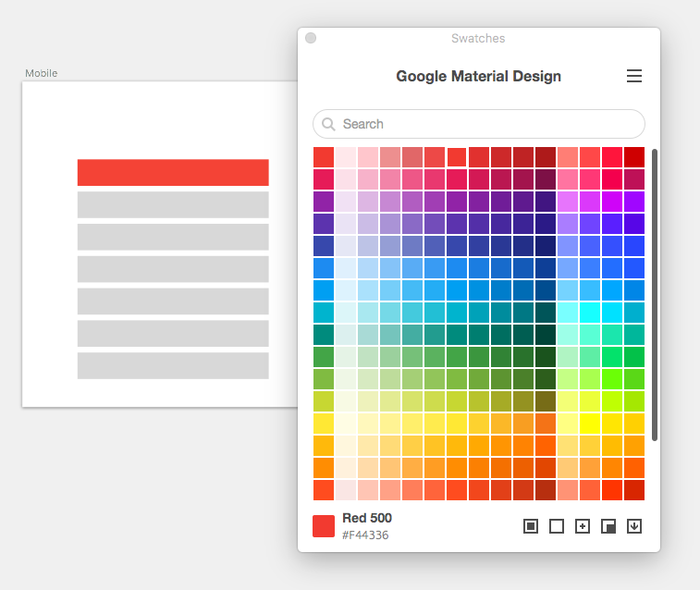The image size is (700, 590).
Task: Click the down-arrow import icon
Action: (x=634, y=526)
